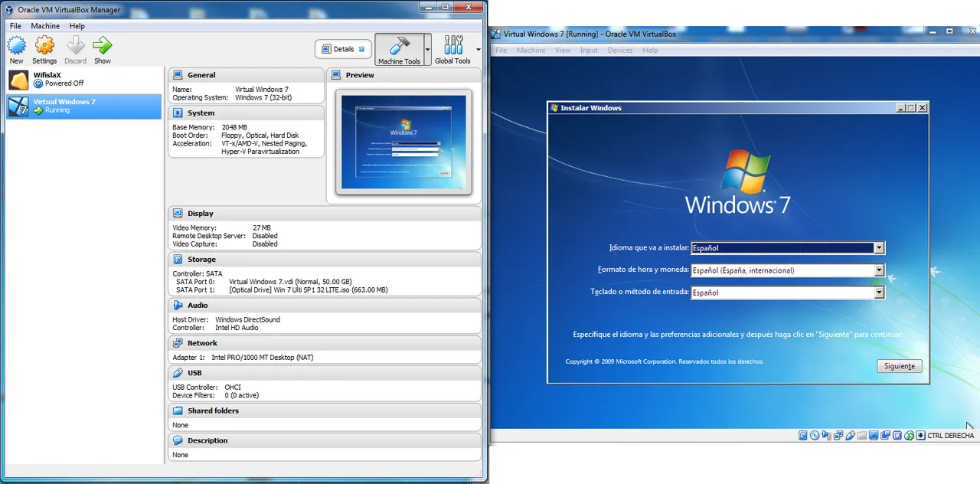
Task: Open the Input menu in the VM window
Action: tap(589, 51)
